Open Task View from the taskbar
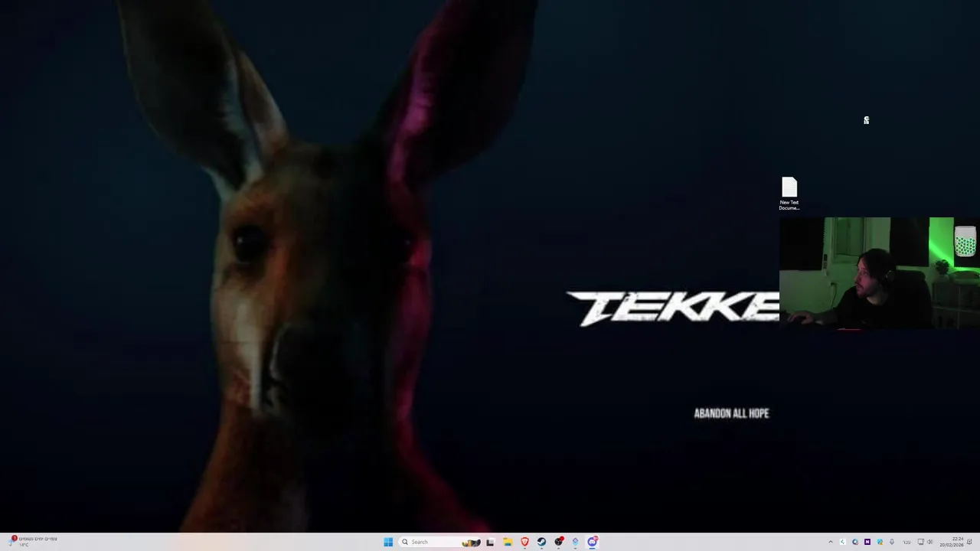This screenshot has width=980, height=551. coord(490,542)
